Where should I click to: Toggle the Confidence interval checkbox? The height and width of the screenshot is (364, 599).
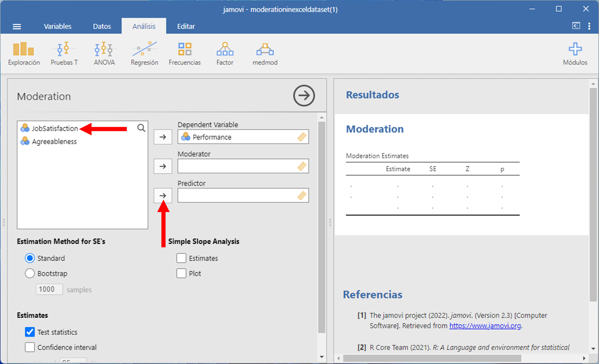point(30,347)
